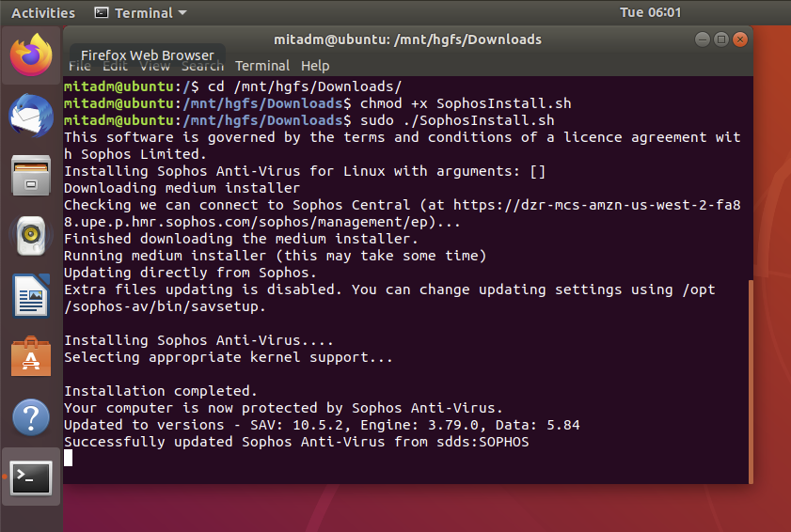Screen dimensions: 791x532
Task: Open Ubuntu Software shopping bag icon
Action: [31, 356]
